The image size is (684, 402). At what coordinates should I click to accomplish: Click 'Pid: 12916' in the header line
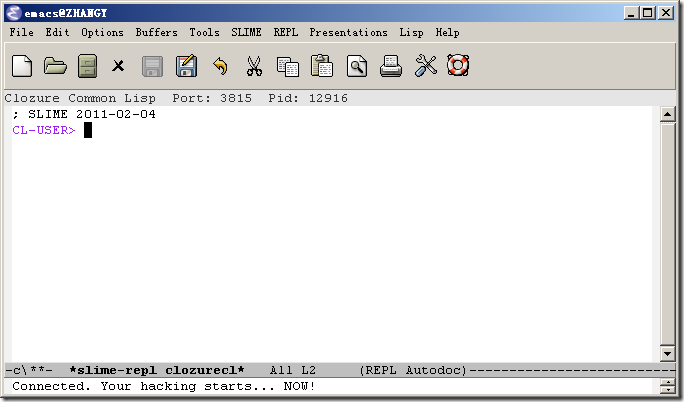click(x=308, y=98)
